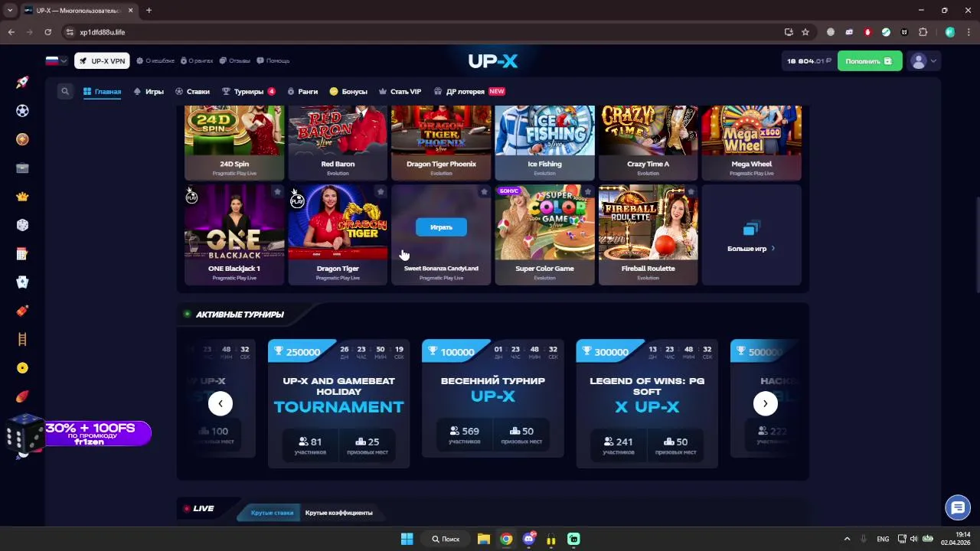Open the О рангах link
Image resolution: width=980 pixels, height=551 pixels.
(196, 60)
